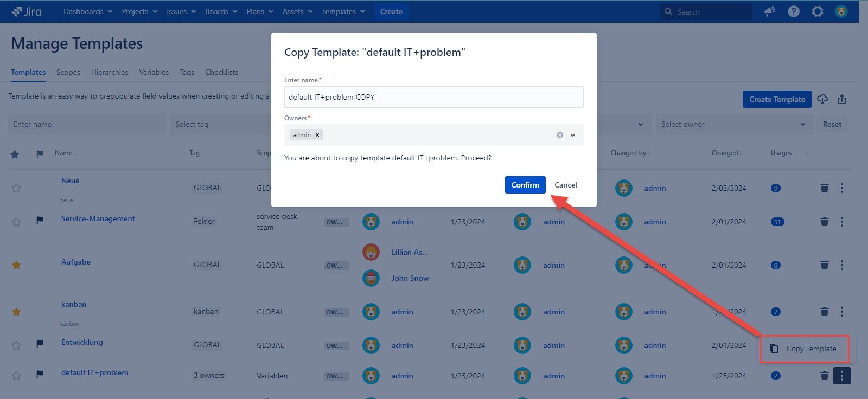The height and width of the screenshot is (399, 868).
Task: Open the Select owner filter dropdown
Action: click(733, 124)
